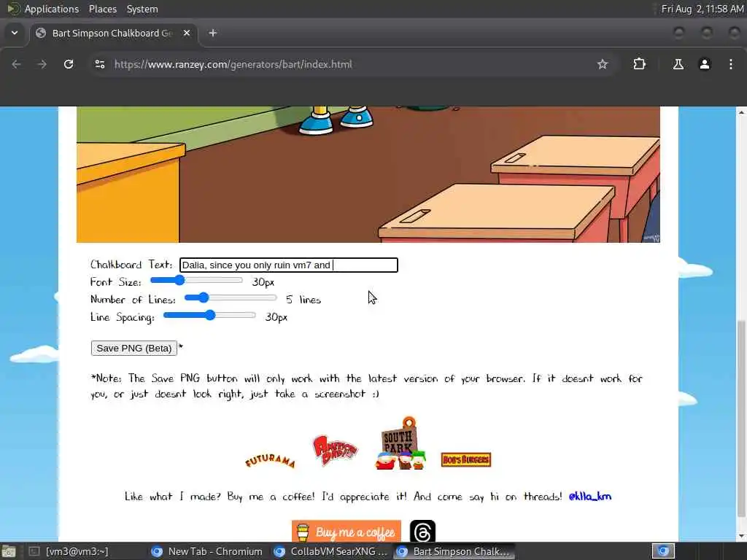Screen dimensions: 747x560
Task: Switch to CollabVM SearXNG taskbar window
Action: coord(330,551)
